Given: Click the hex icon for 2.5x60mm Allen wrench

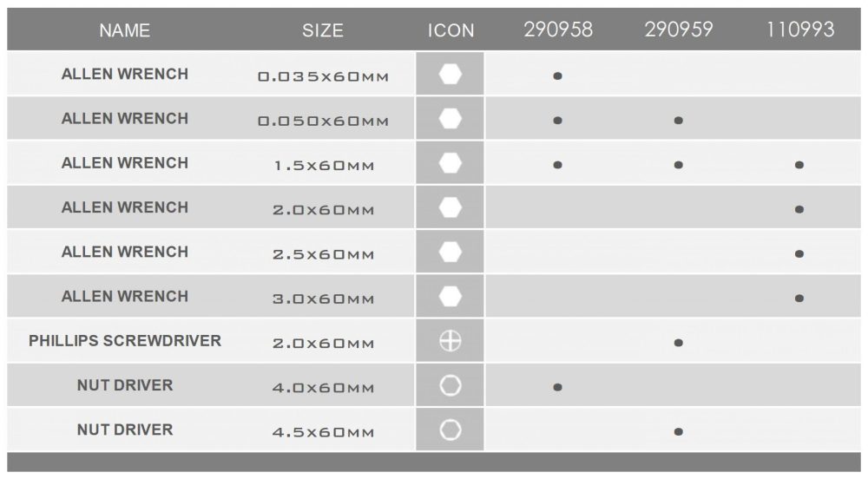Looking at the screenshot, I should click(450, 252).
